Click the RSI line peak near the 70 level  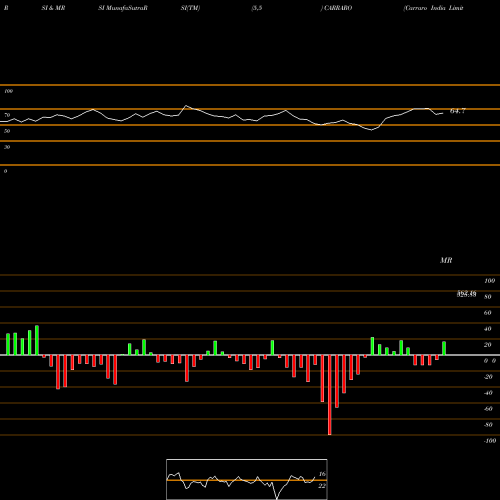(186, 106)
